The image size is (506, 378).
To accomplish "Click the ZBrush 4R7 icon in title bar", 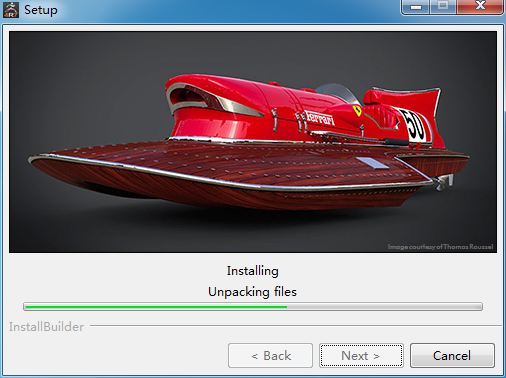I will (x=11, y=10).
